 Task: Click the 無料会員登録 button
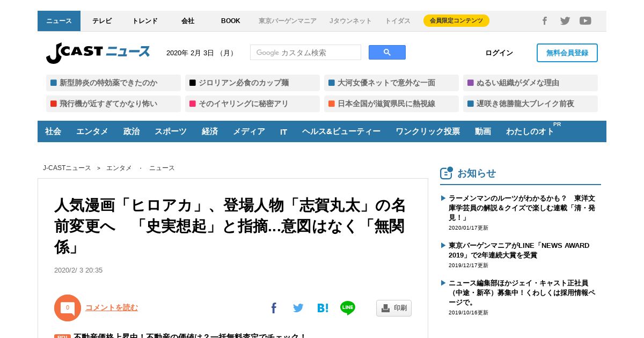click(x=567, y=53)
